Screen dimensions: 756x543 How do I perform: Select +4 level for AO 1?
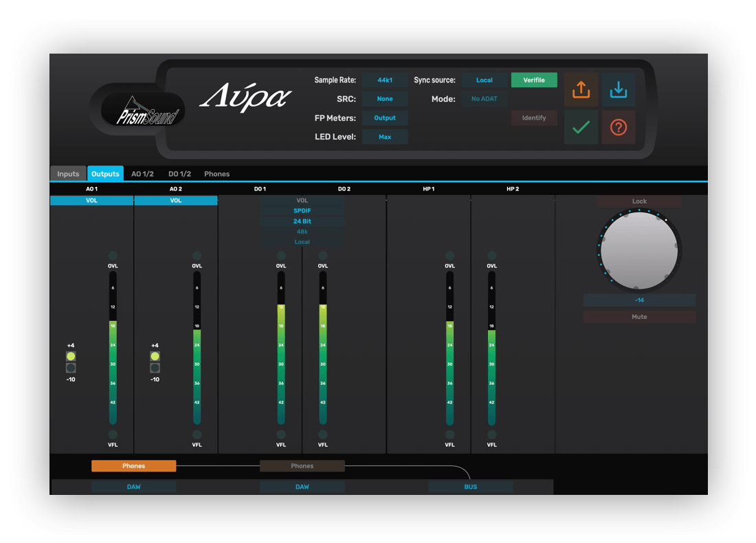[71, 356]
